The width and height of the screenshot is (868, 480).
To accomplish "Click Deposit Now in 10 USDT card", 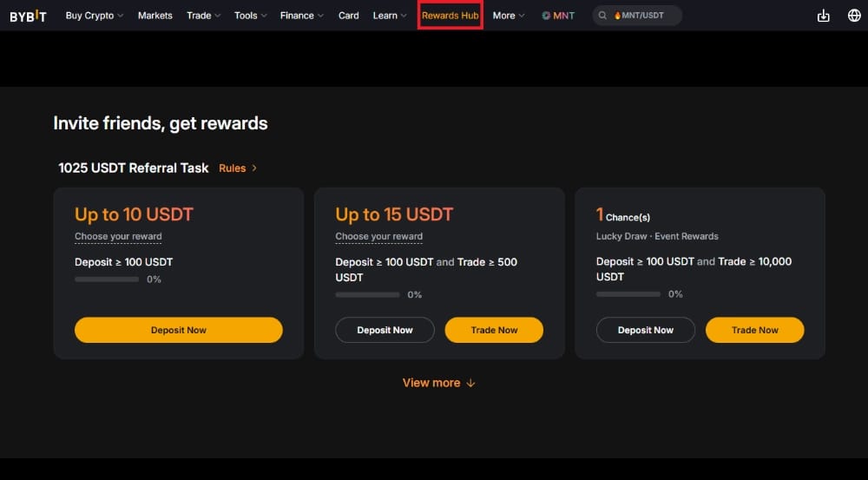I will [x=178, y=330].
